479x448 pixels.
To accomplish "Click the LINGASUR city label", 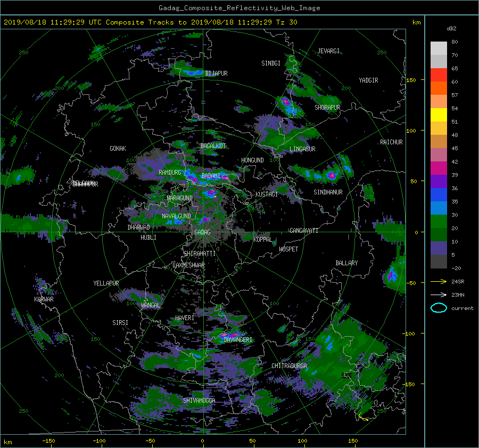I will (x=302, y=149).
